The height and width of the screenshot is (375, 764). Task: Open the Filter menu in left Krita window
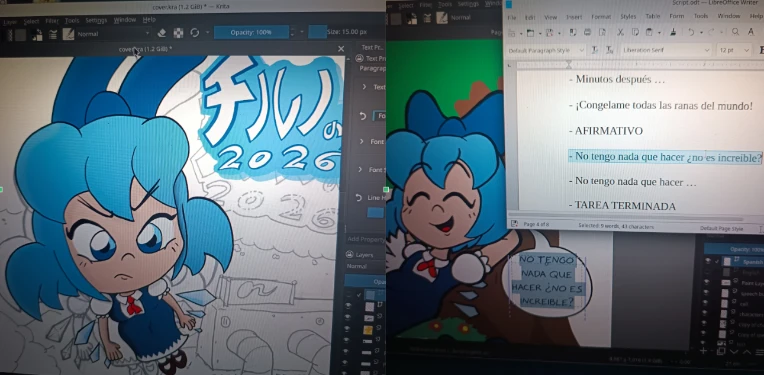coord(52,21)
